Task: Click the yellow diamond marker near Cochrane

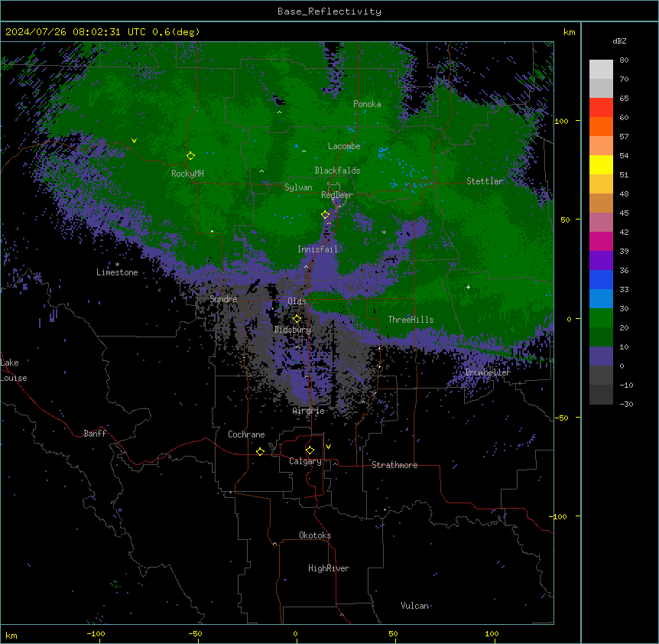Action: [x=260, y=451]
